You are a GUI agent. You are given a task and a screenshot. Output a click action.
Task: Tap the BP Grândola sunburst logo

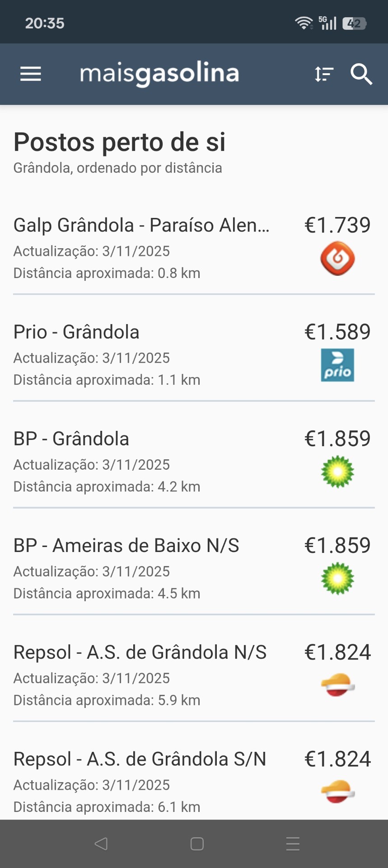tap(337, 472)
